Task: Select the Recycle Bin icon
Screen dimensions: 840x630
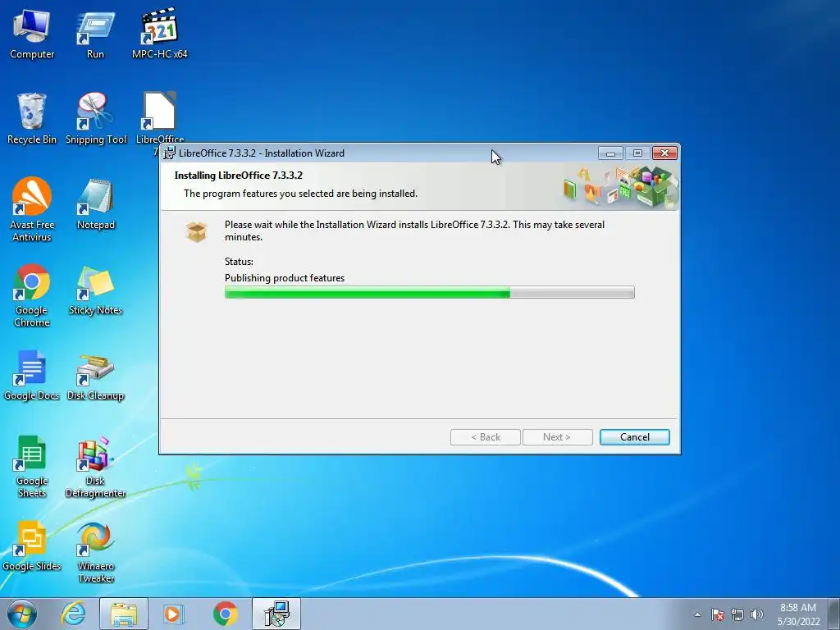Action: (x=32, y=119)
